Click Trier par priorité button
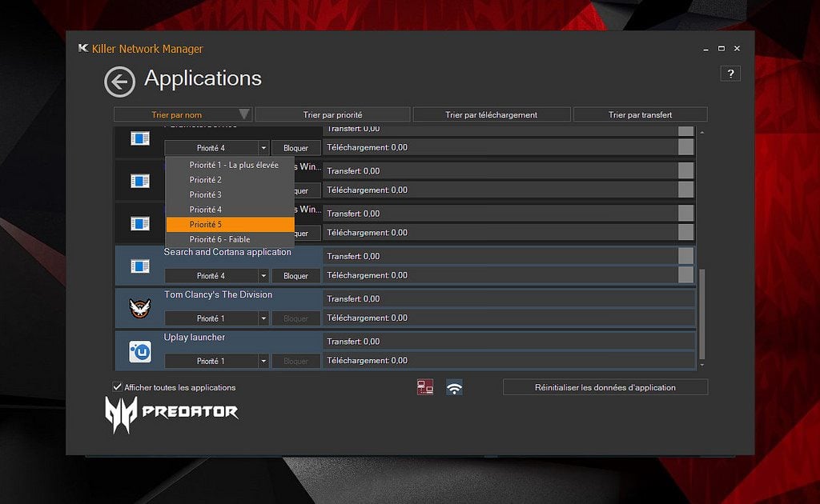The image size is (820, 504). click(x=332, y=114)
